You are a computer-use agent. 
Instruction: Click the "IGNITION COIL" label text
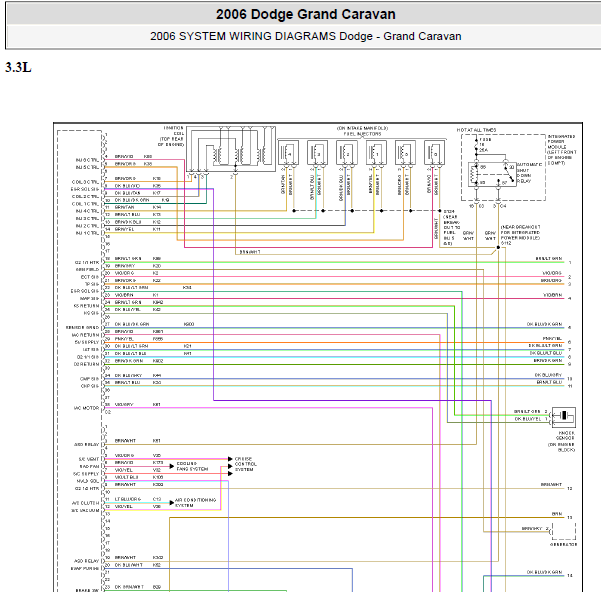pos(174,131)
